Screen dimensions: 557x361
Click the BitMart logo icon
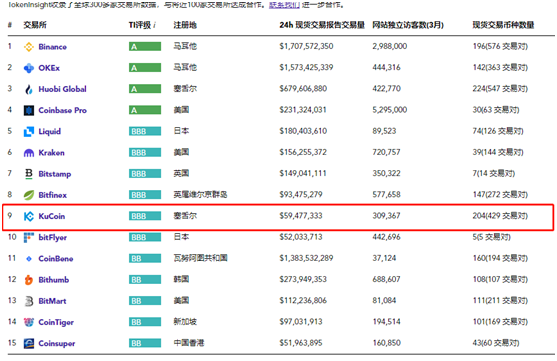click(29, 301)
